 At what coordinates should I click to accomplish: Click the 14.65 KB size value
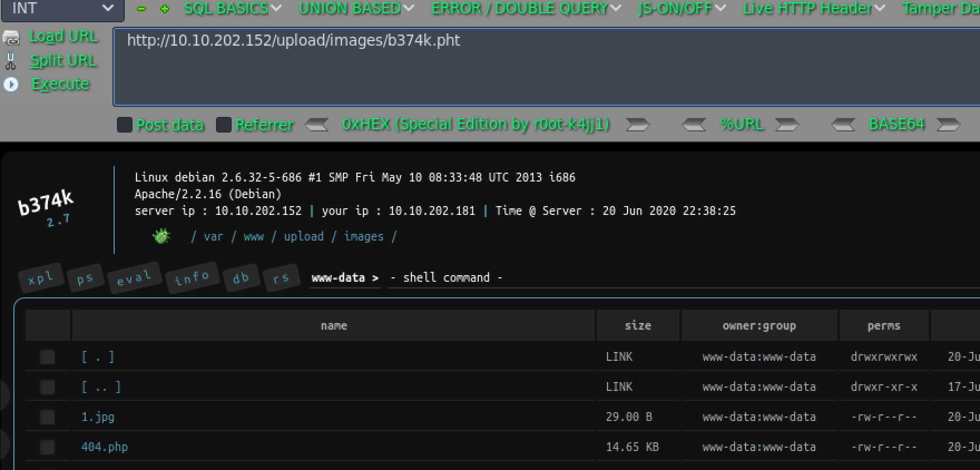point(633,447)
